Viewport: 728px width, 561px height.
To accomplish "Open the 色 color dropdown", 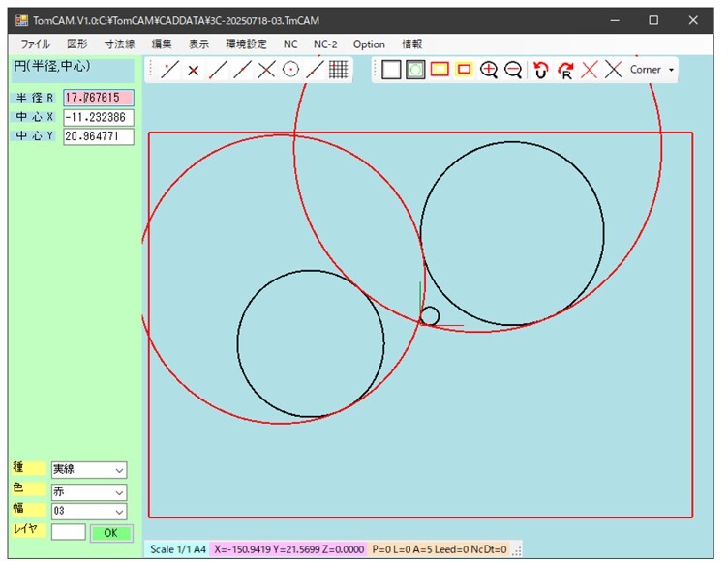I will (89, 490).
